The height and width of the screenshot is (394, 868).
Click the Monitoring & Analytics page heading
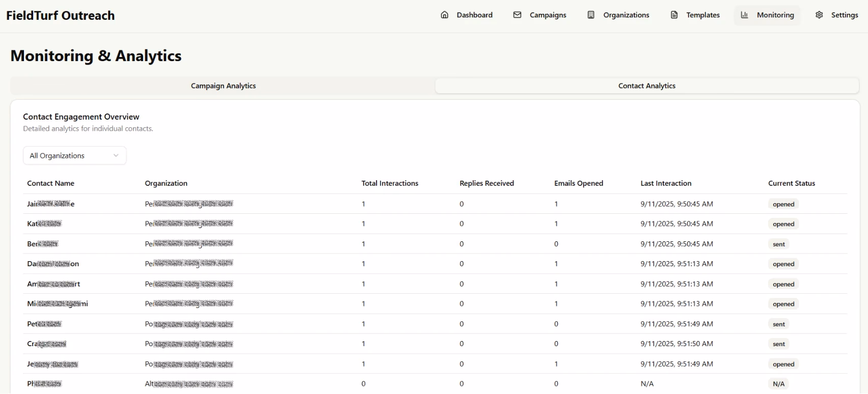click(96, 56)
